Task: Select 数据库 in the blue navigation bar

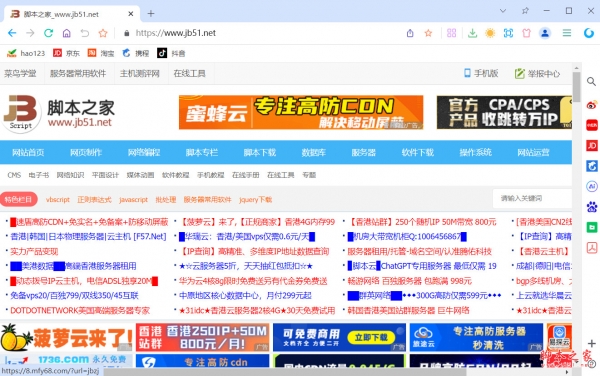Action: (314, 152)
